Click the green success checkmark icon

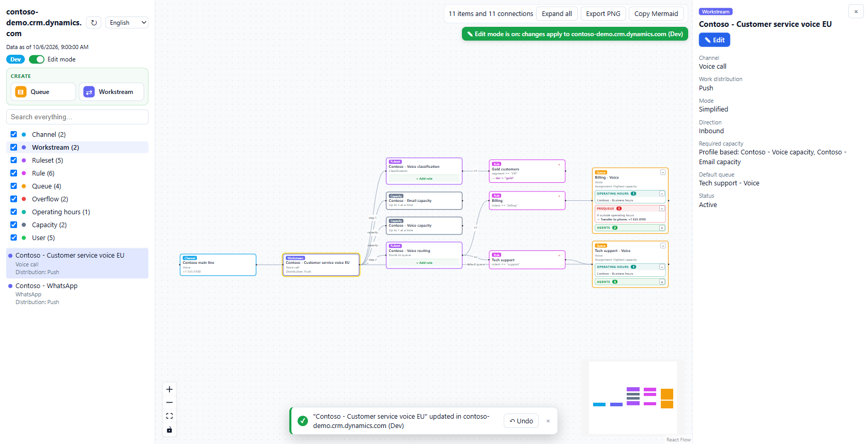coord(303,421)
